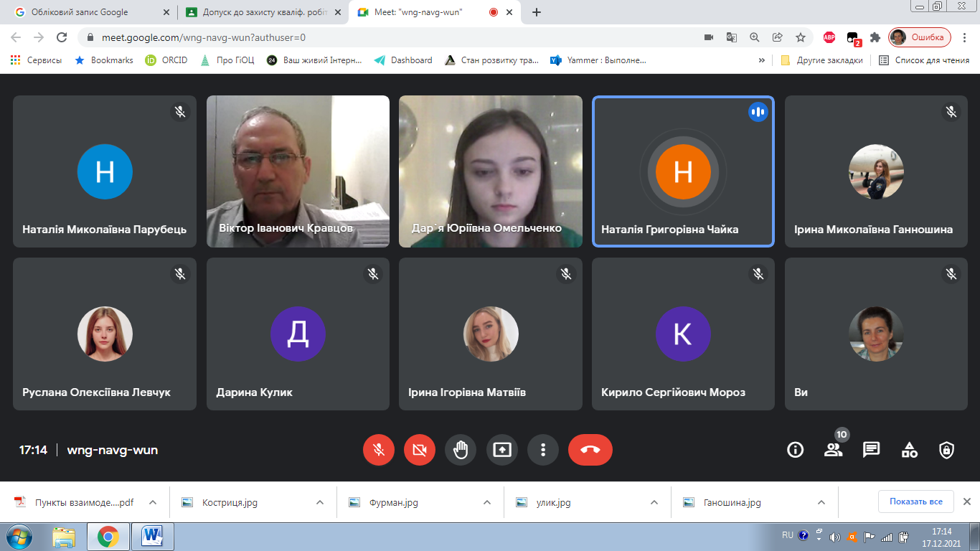Open more options three-dot menu
This screenshot has width=980, height=551.
[x=543, y=450]
